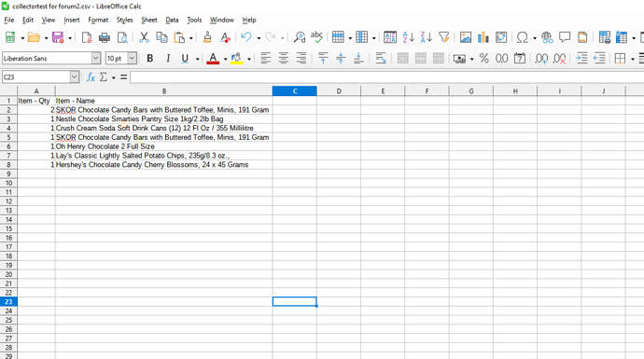Click the Format as Percent icon
The width and height of the screenshot is (644, 359).
tap(484, 58)
